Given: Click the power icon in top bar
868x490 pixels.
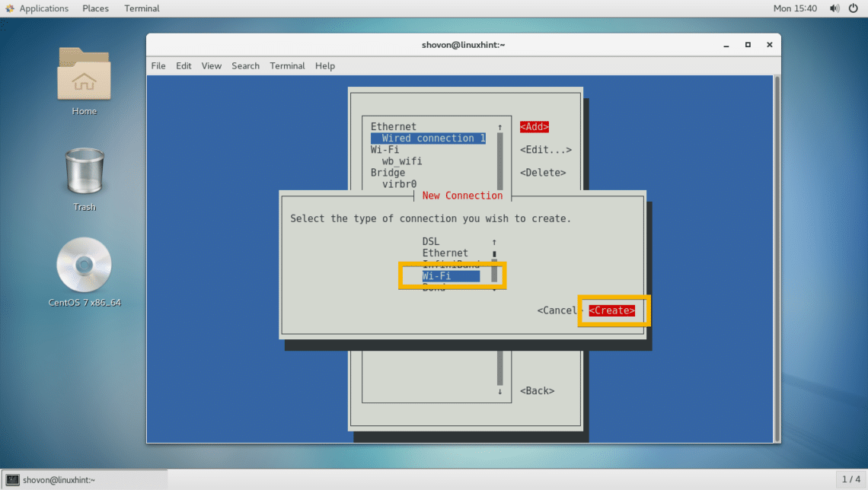Looking at the screenshot, I should click(x=854, y=8).
